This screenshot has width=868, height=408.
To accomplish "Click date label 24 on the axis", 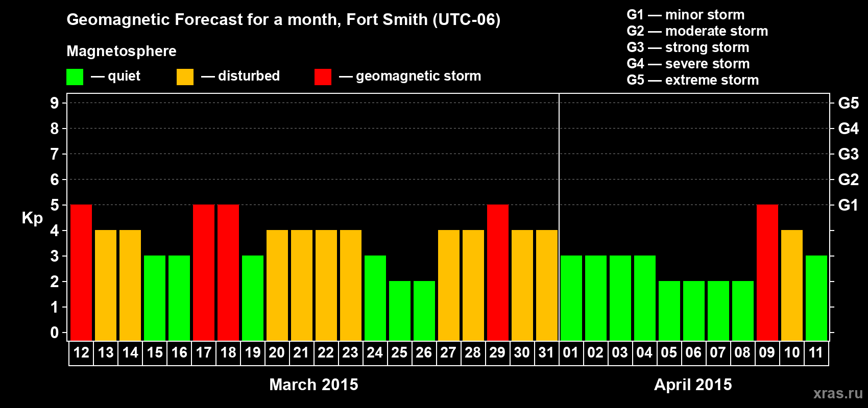I will click(x=375, y=353).
